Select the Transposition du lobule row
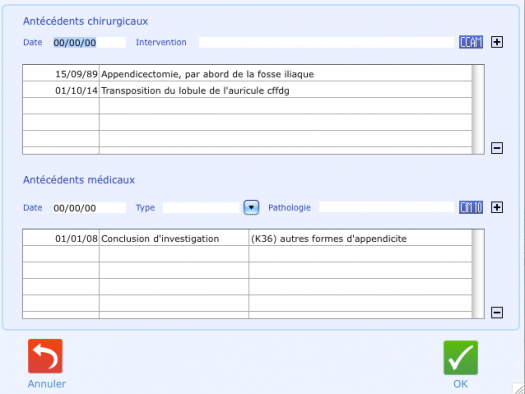525x394 pixels. 247,90
